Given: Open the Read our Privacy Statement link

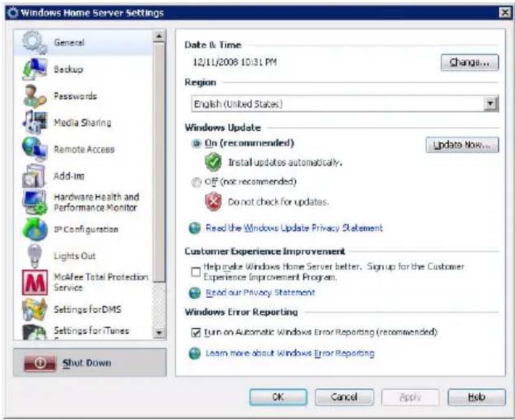Looking at the screenshot, I should (x=260, y=292).
